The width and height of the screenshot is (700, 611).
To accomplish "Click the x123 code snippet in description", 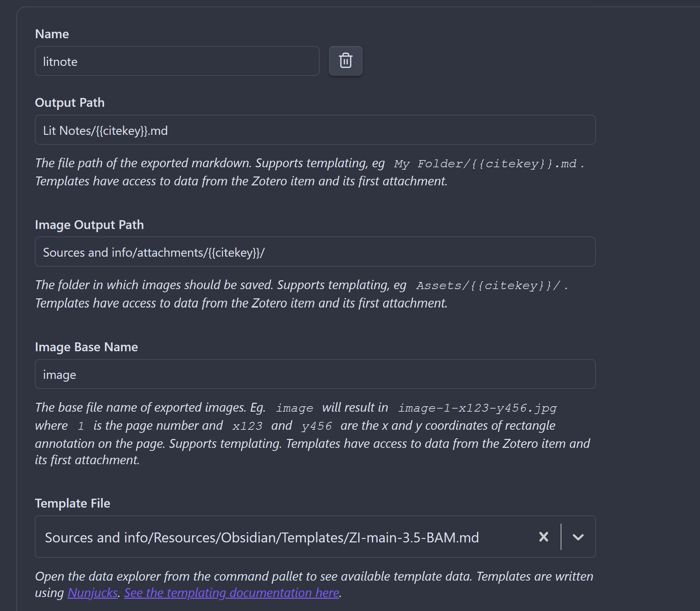I will tap(247, 426).
